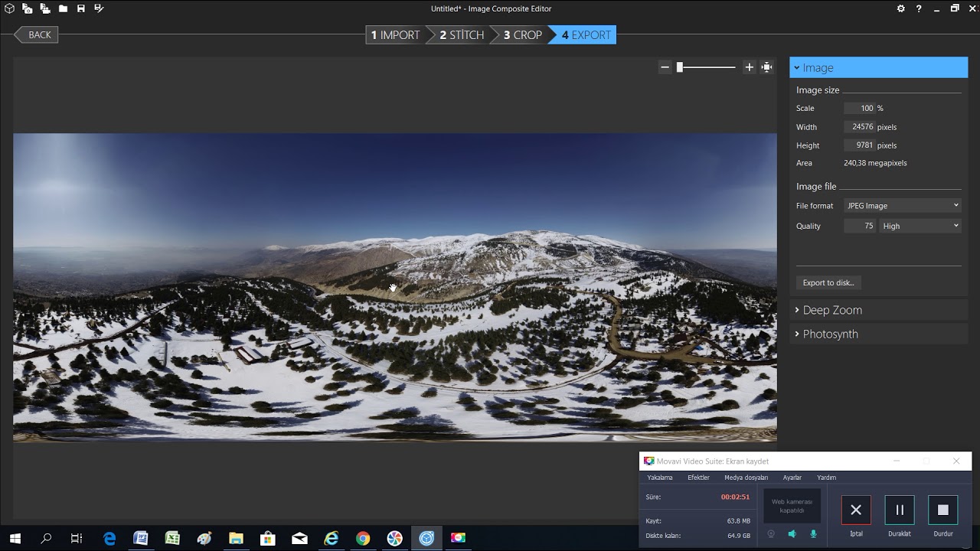Viewport: 980px width, 551px height.
Task: Open Yakalama menu in Movavi
Action: [660, 478]
